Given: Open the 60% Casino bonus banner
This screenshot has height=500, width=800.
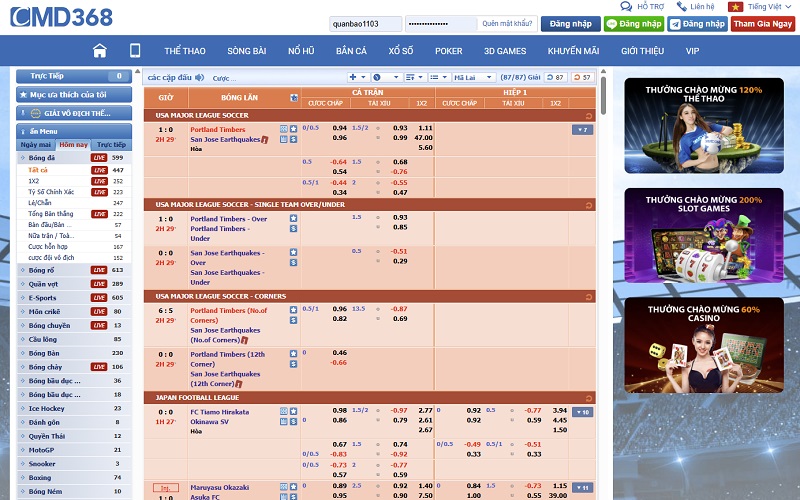Looking at the screenshot, I should click(x=704, y=345).
